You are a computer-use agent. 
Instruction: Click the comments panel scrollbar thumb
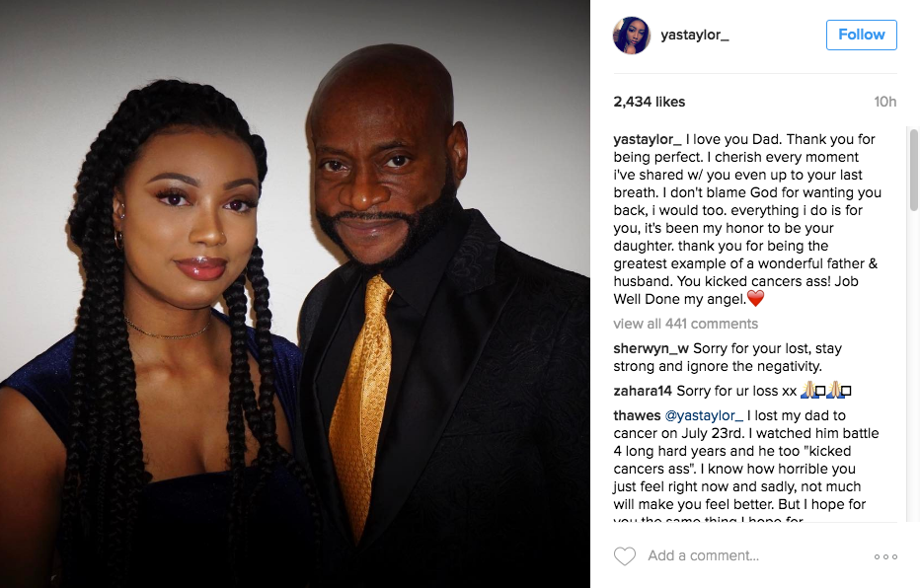913,170
